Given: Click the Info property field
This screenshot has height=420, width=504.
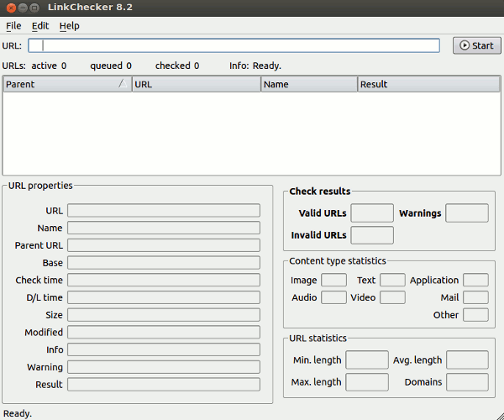Looking at the screenshot, I should [164, 349].
